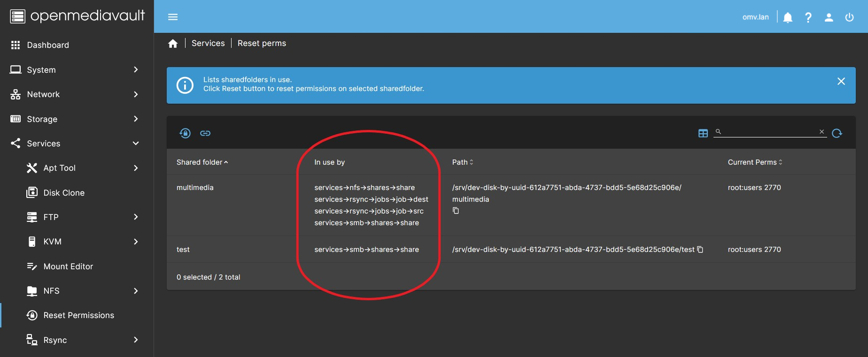The height and width of the screenshot is (357, 868).
Task: Go to Services breadcrumb link
Action: [x=208, y=43]
